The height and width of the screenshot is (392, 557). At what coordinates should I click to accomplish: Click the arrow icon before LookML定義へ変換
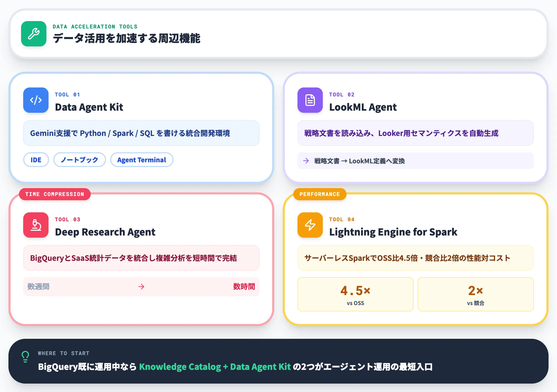coord(306,160)
